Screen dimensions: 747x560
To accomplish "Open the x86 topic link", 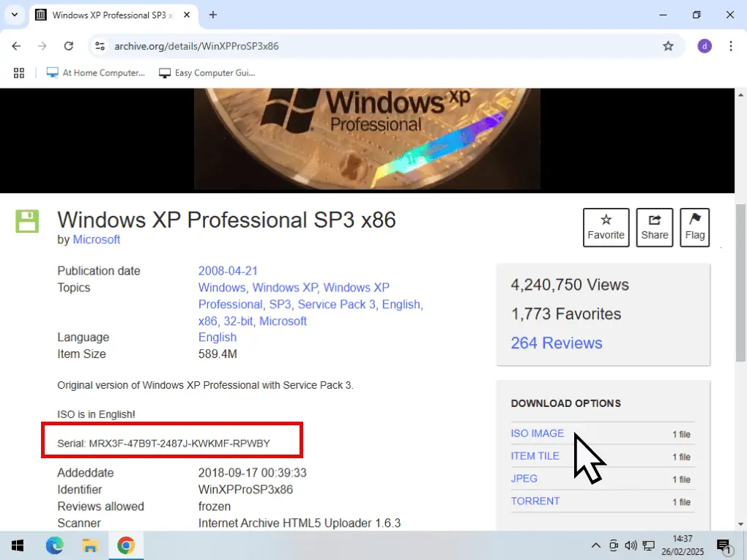I will 207,321.
